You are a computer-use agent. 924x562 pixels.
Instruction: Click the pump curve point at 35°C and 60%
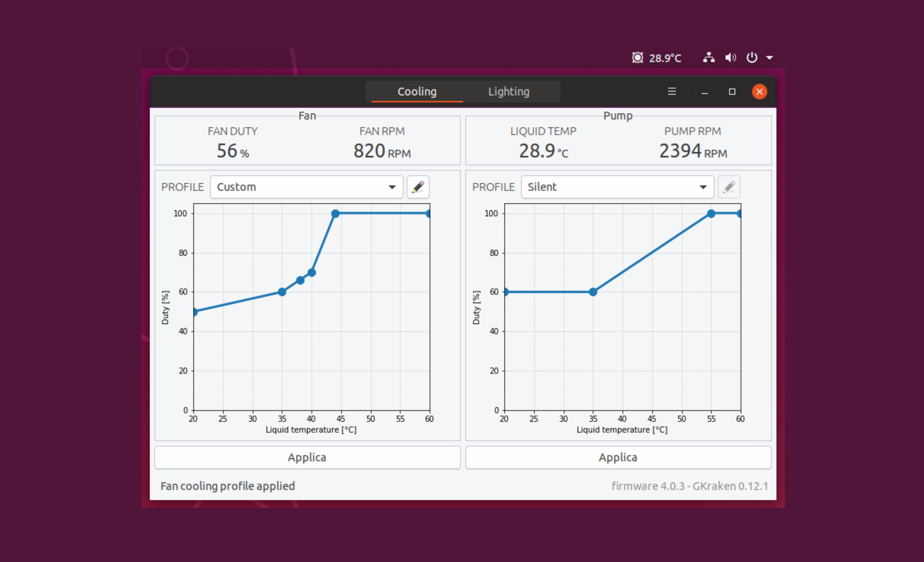[593, 292]
